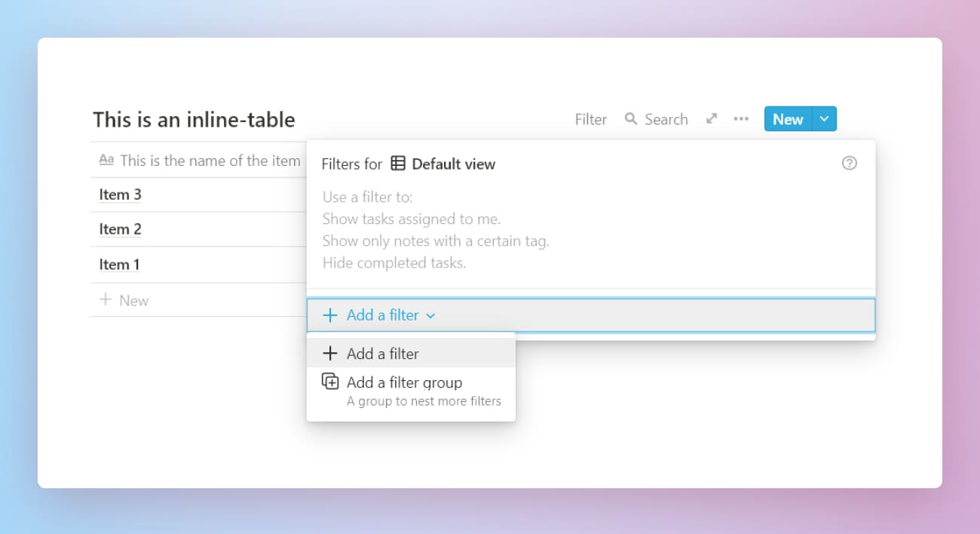Screen dimensions: 980x534
Task: Click the table view icon next to Default view
Action: click(397, 164)
